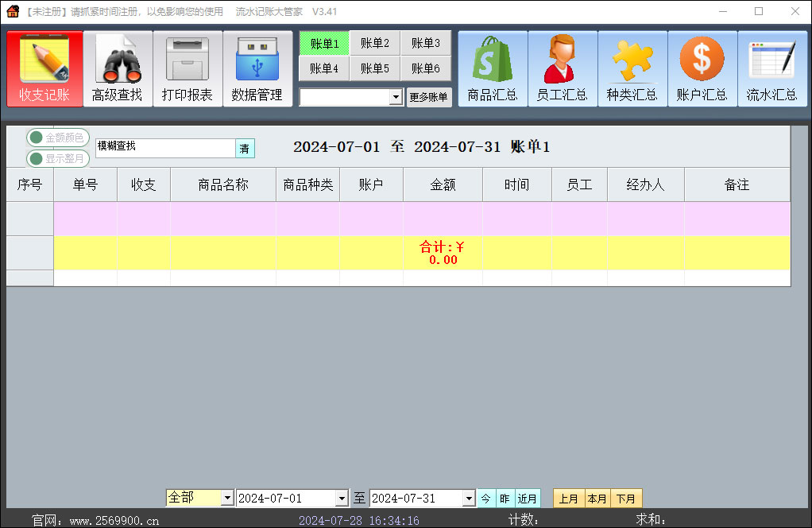Image resolution: width=812 pixels, height=528 pixels.
Task: Expand the bill selection combo box
Action: click(396, 97)
